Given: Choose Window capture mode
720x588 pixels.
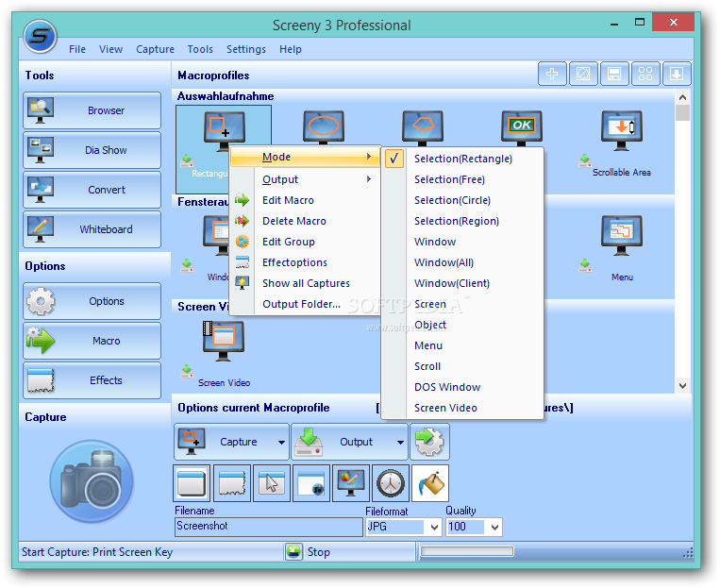Looking at the screenshot, I should 462,242.
